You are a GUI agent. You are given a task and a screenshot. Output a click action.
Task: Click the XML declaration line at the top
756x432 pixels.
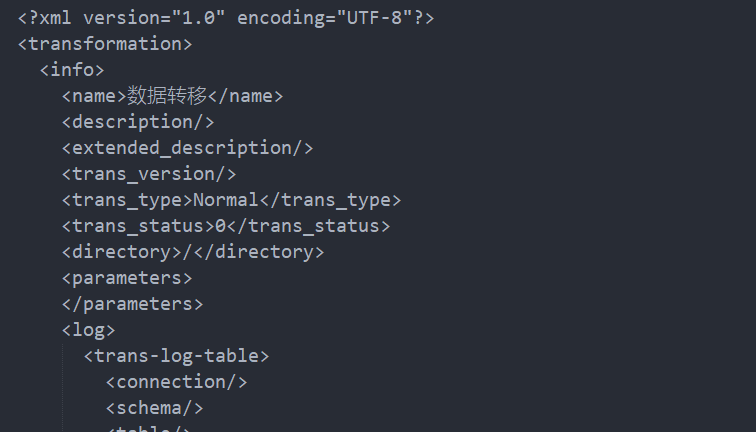226,18
